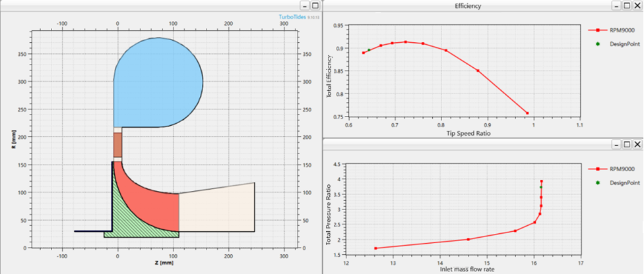
Task: Close the Total Pressure Ratio chart panel
Action: (637, 144)
